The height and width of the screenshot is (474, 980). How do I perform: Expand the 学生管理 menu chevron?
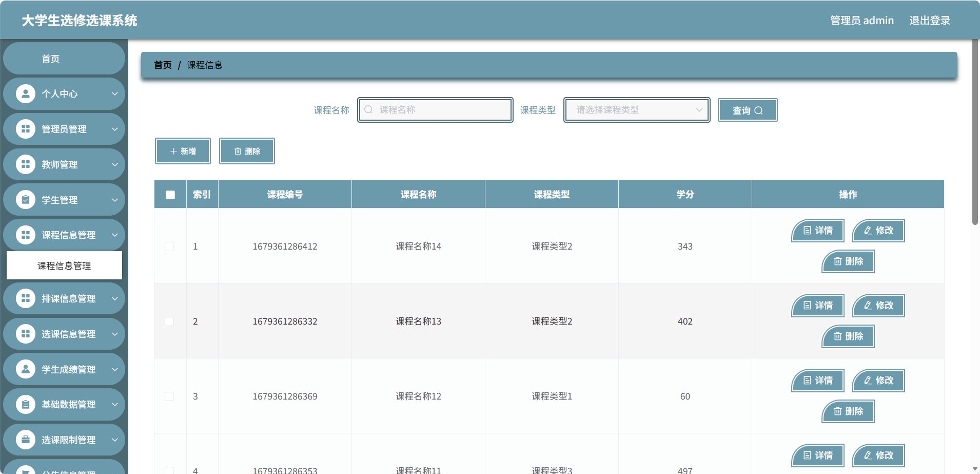coord(115,200)
